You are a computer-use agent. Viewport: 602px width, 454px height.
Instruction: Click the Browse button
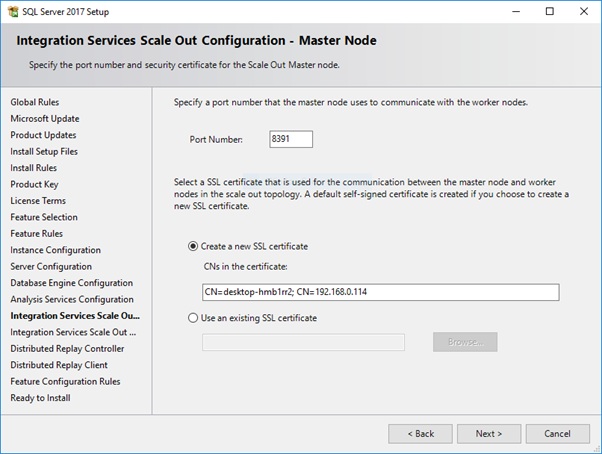(x=465, y=342)
